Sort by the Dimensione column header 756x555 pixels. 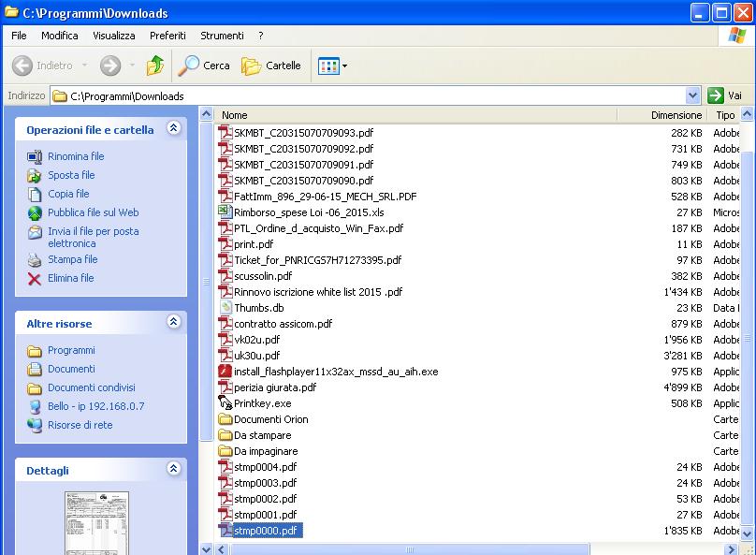point(676,115)
